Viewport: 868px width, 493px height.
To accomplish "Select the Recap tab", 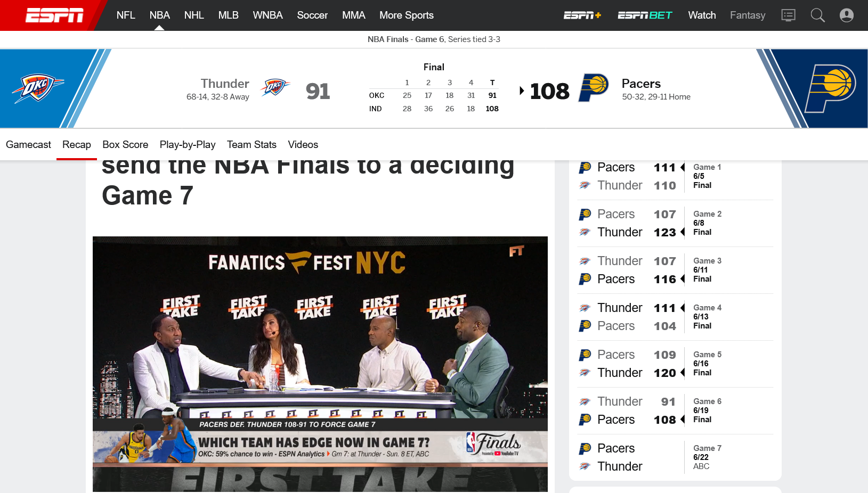I will pos(77,145).
